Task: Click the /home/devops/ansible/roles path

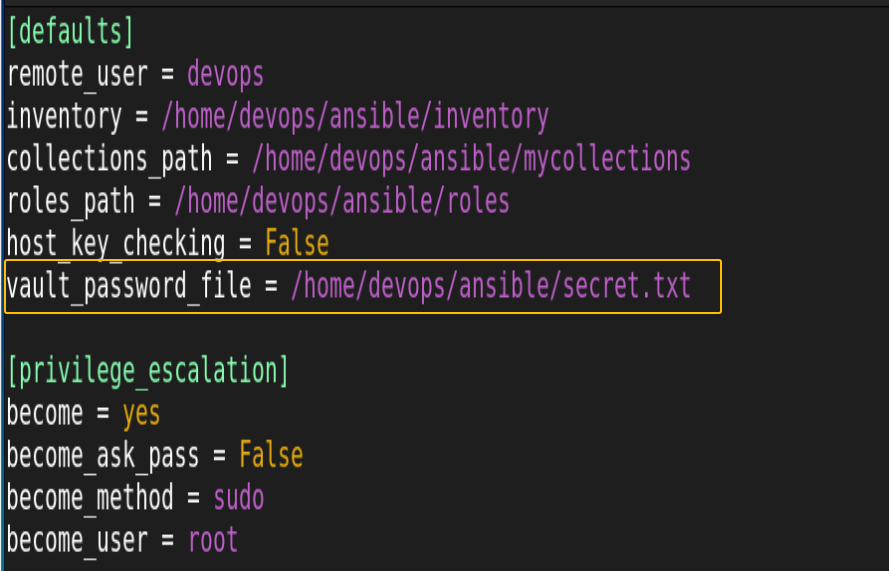Action: coord(342,202)
